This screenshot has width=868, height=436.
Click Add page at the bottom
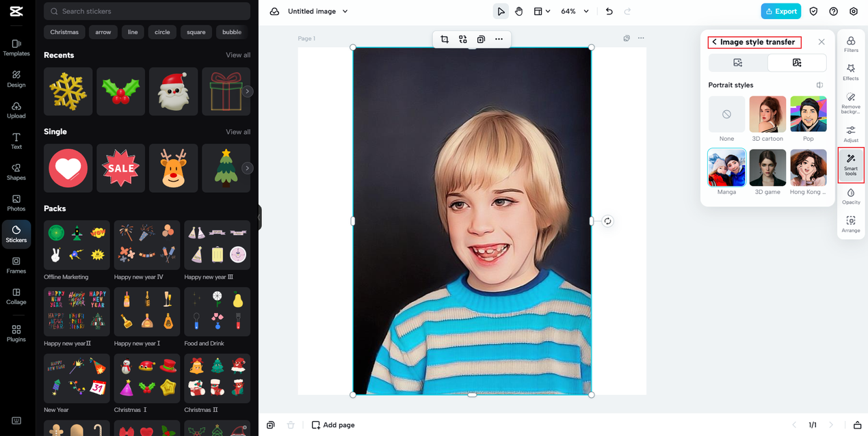[333, 425]
